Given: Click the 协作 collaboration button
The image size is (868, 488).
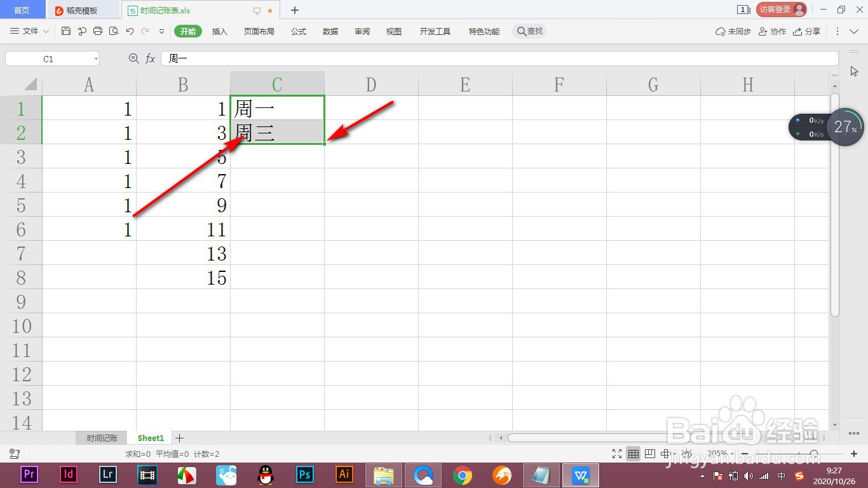Looking at the screenshot, I should tap(773, 31).
